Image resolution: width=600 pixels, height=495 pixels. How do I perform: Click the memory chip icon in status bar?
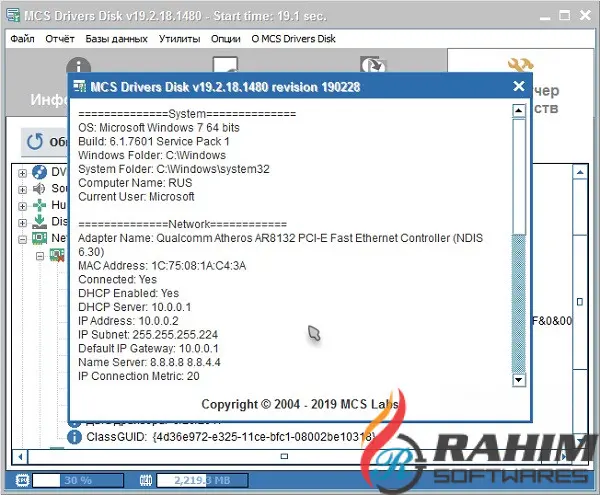coord(146,480)
